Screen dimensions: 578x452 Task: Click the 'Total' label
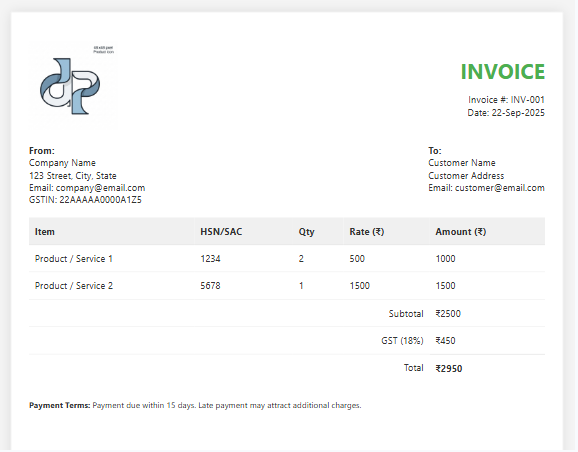point(414,368)
